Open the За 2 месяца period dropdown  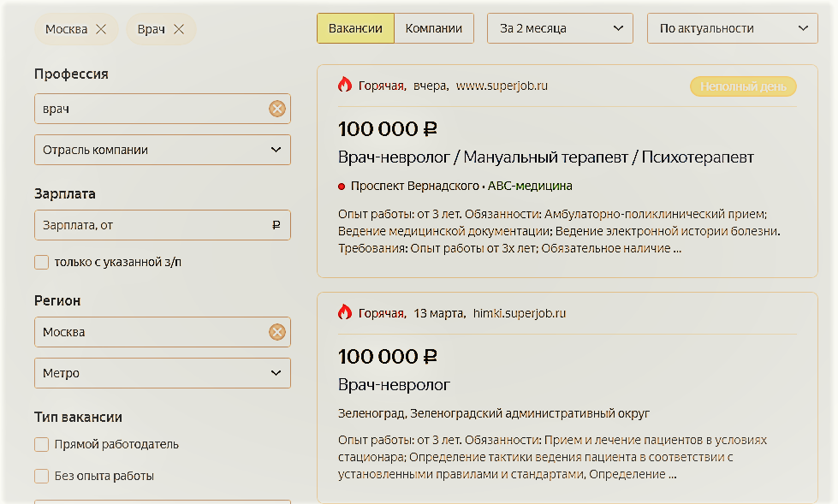[x=560, y=28]
